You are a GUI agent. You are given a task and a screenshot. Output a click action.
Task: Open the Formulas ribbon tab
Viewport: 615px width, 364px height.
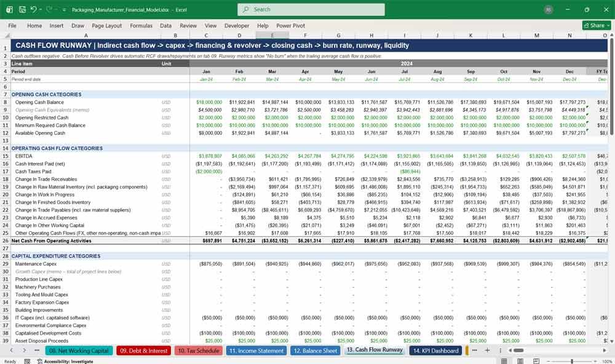(x=141, y=25)
